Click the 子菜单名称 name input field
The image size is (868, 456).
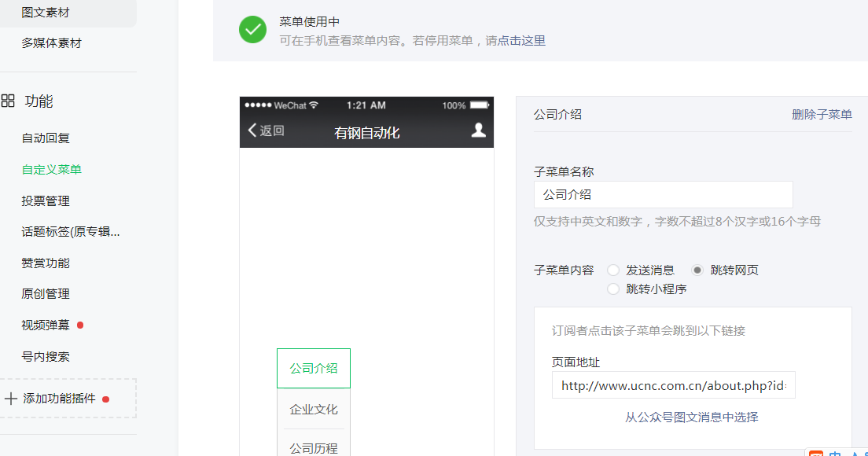663,194
